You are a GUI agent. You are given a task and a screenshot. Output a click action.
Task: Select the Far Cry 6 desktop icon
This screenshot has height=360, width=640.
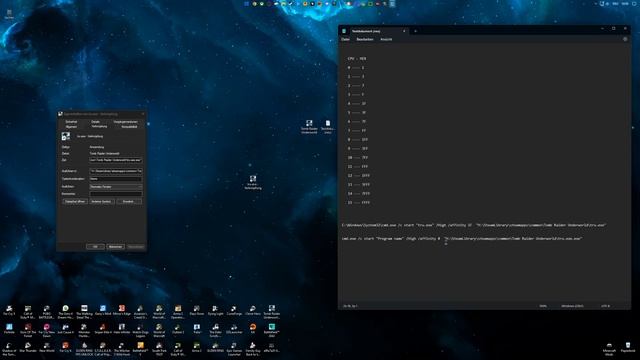(65, 347)
